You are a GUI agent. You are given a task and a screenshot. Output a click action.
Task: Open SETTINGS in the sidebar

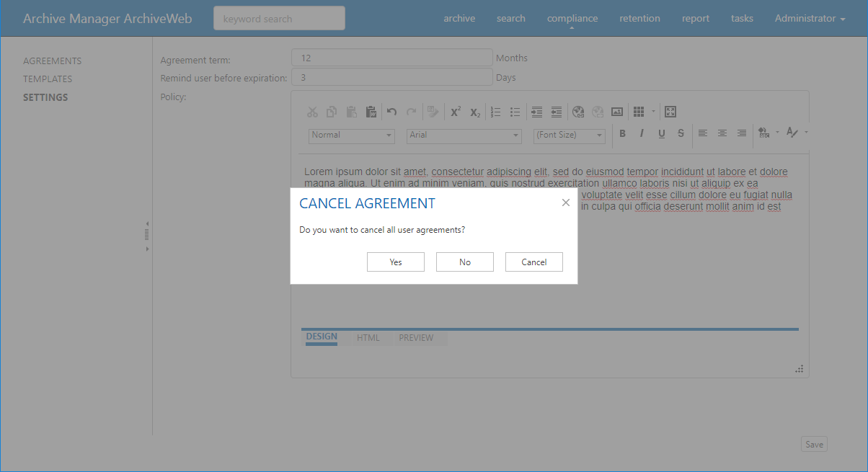pos(45,97)
